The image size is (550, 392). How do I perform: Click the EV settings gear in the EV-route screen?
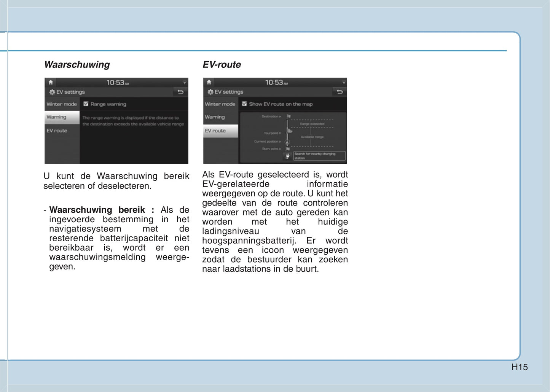pyautogui.click(x=210, y=92)
